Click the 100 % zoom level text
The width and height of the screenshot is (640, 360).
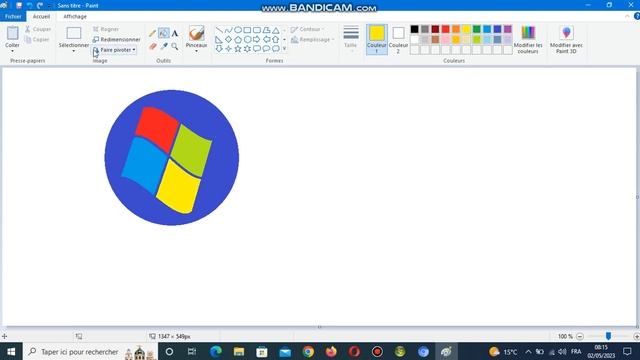(565, 336)
